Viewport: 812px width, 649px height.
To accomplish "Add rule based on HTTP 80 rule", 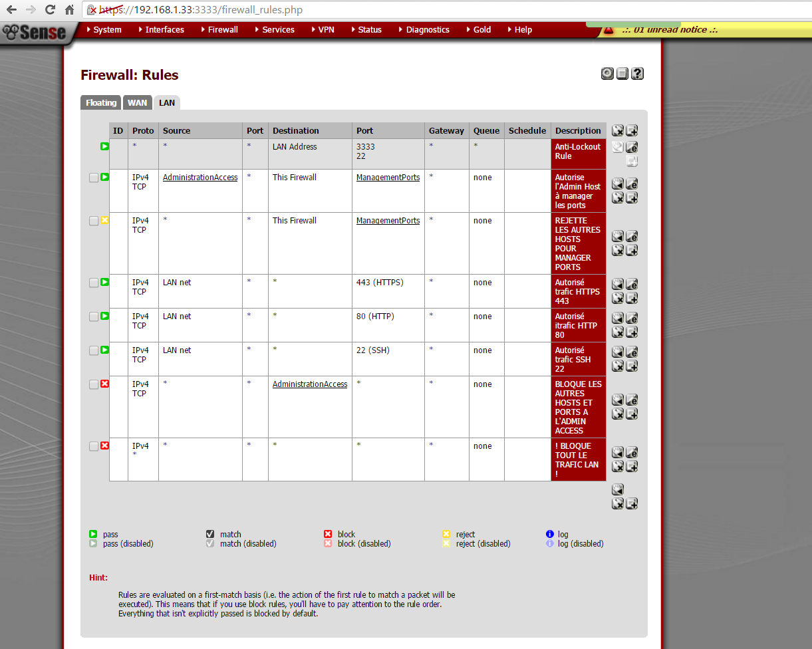I will (x=632, y=332).
